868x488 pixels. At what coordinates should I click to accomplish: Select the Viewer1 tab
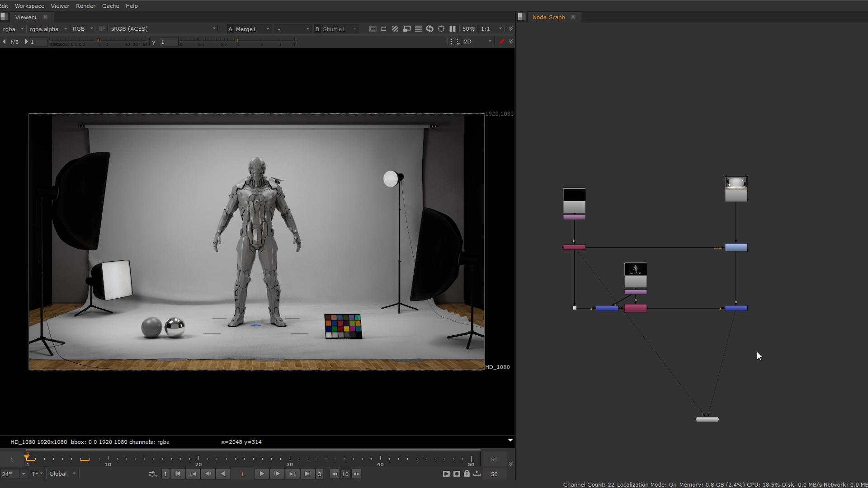[x=26, y=17]
